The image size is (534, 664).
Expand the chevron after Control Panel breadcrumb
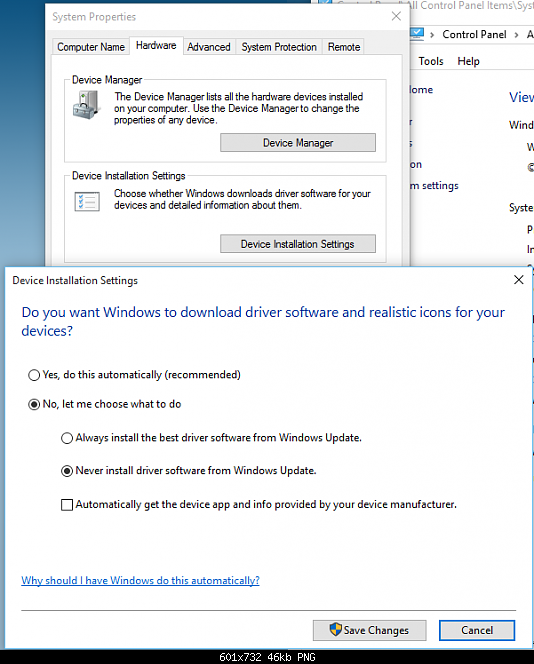516,35
